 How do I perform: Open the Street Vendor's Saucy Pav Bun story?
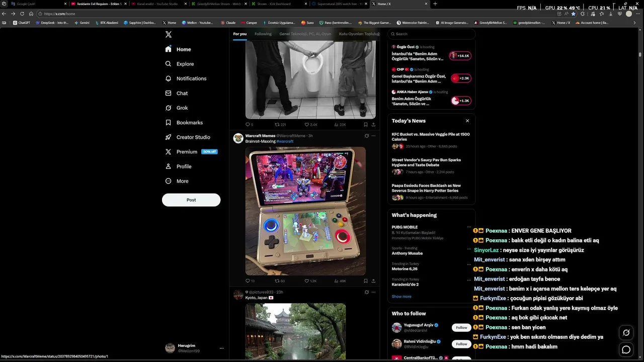point(431,166)
